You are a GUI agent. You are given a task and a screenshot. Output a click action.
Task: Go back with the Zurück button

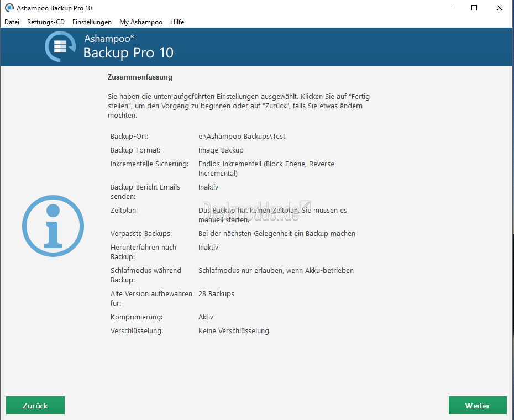click(35, 405)
